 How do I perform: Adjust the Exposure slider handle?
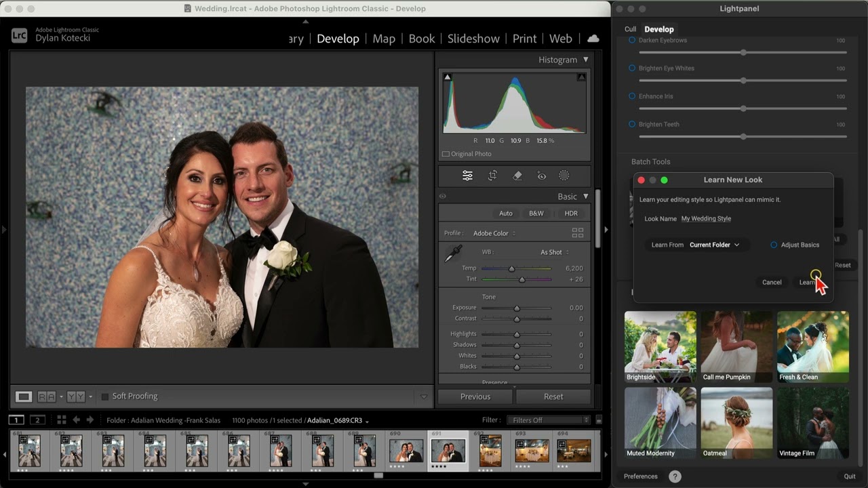[517, 308]
